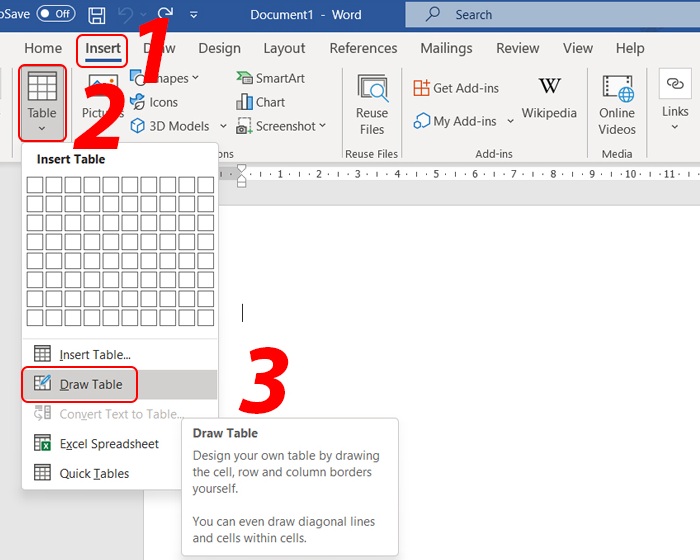Click the bottom-right cell of the table grid
This screenshot has height=560, width=700.
[205, 318]
